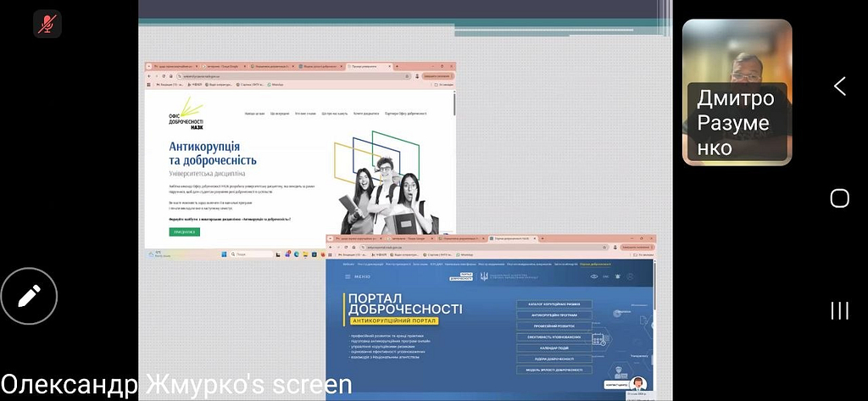Viewport: 868px width, 401px height.
Task: Tap the Android home button
Action: tap(840, 198)
